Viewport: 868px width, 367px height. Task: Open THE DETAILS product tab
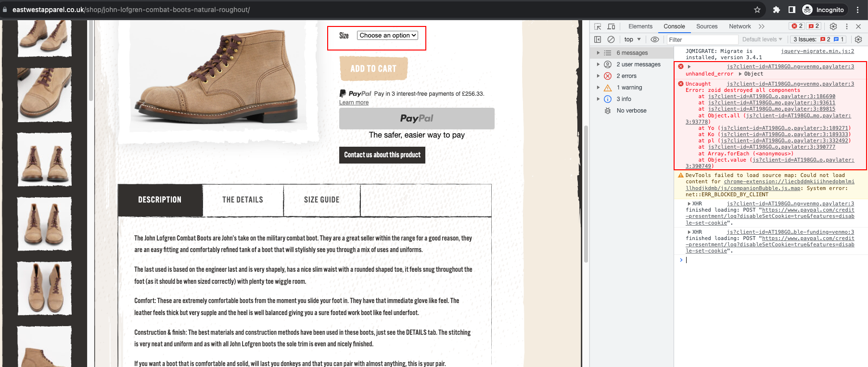pos(243,200)
